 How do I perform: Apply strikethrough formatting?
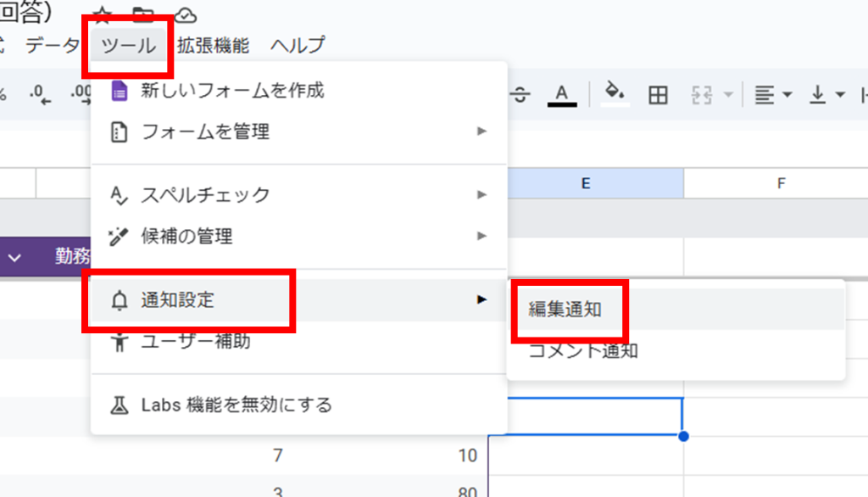click(521, 95)
